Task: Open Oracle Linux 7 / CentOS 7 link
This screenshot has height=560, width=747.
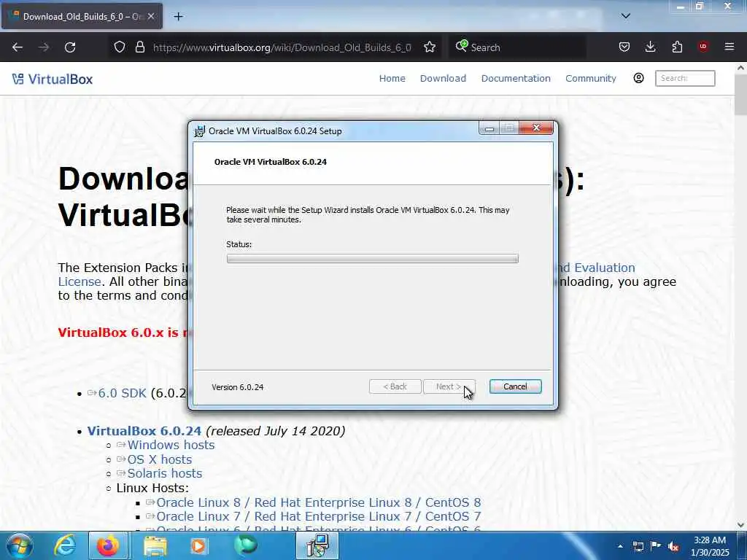Action: [x=318, y=517]
